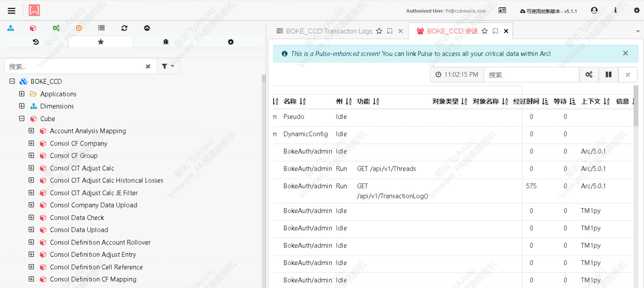Click the new version available v5.1.1 link
Image resolution: width=644 pixels, height=288 pixels.
click(548, 11)
